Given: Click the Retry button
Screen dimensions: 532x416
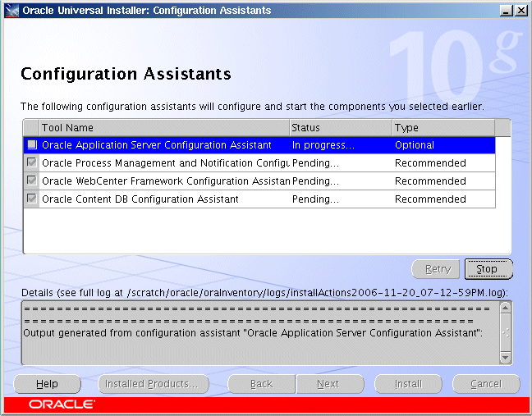Looking at the screenshot, I should tap(436, 269).
